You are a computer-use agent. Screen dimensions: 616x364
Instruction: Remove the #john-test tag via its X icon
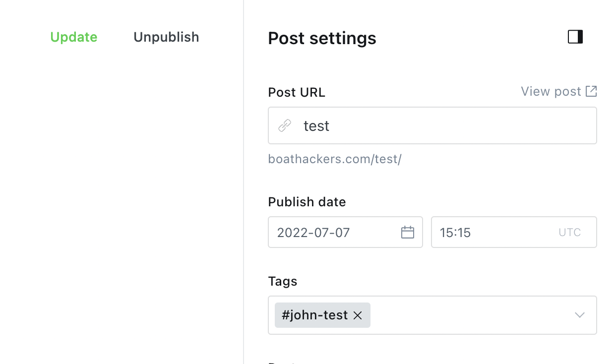tap(358, 315)
